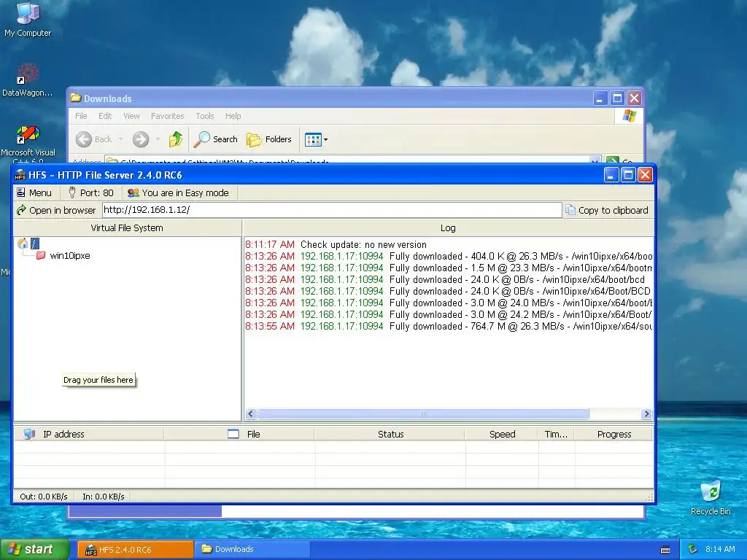Click the HFS title bar application icon
The width and height of the screenshot is (747, 560).
point(20,175)
